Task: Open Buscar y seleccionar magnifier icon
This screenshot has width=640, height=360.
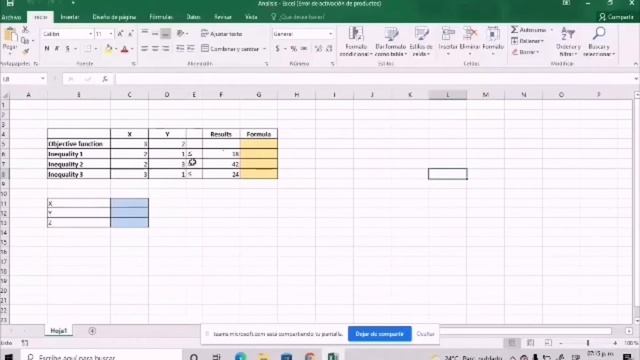Action: (599, 33)
